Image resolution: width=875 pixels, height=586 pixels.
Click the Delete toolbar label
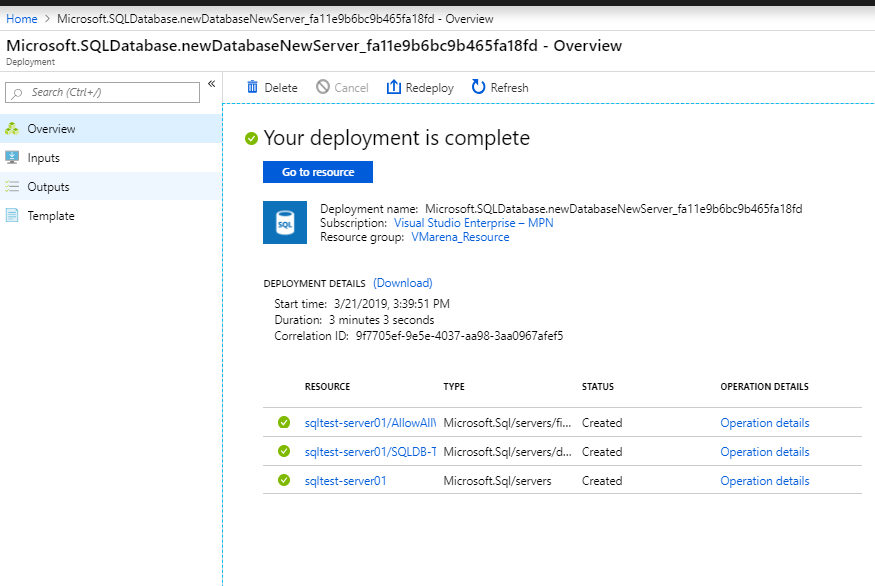[x=281, y=88]
